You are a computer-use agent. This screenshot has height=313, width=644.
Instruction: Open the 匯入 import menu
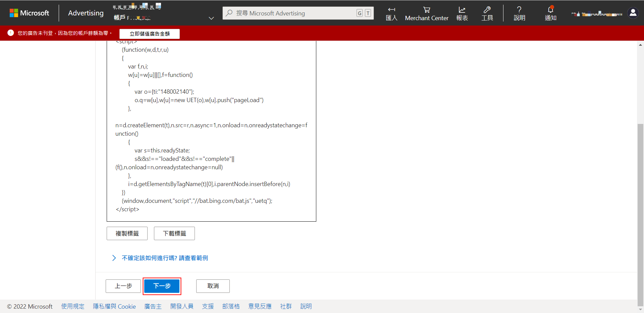[x=391, y=13]
